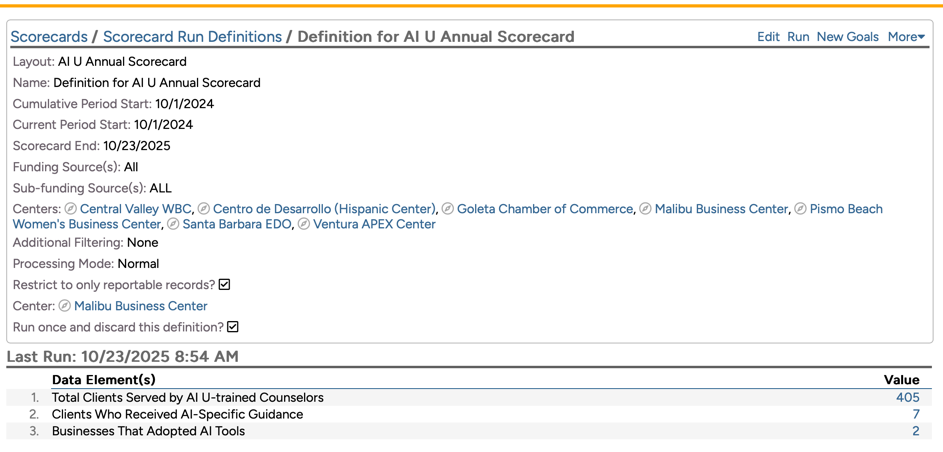Uncheck 'Run once and discard this definition'
This screenshot has height=452, width=943.
(x=233, y=327)
